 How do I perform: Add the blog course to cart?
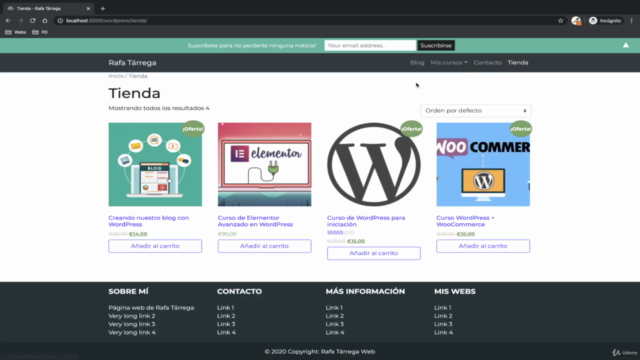click(x=155, y=246)
